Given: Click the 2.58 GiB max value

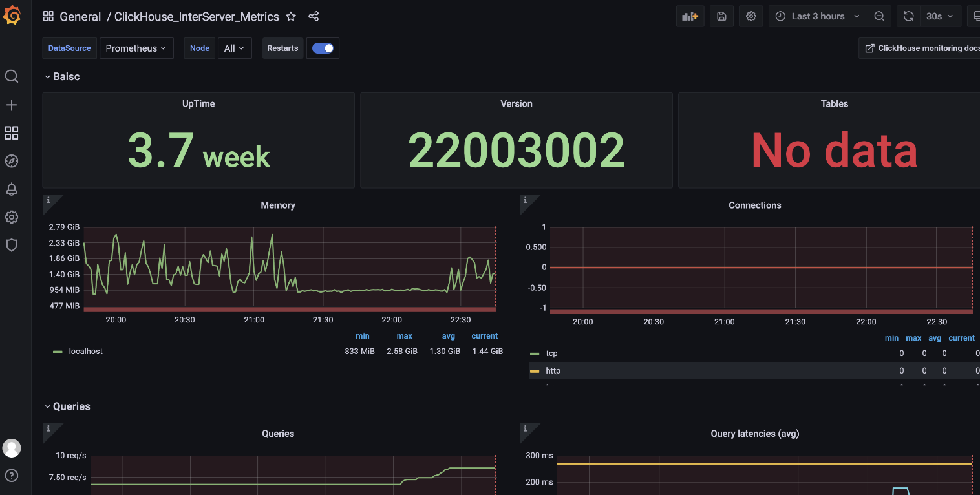Looking at the screenshot, I should [x=402, y=351].
